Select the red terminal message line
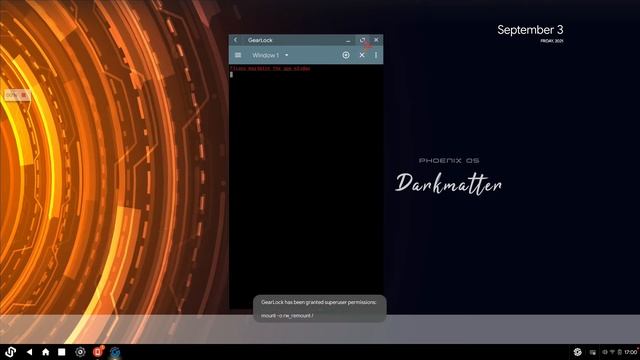The image size is (640, 360). [x=270, y=69]
